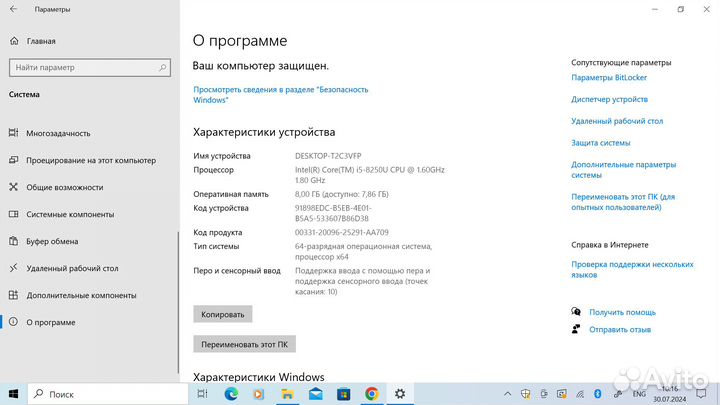Click the Отправить отзыв feedback icon

click(x=576, y=329)
